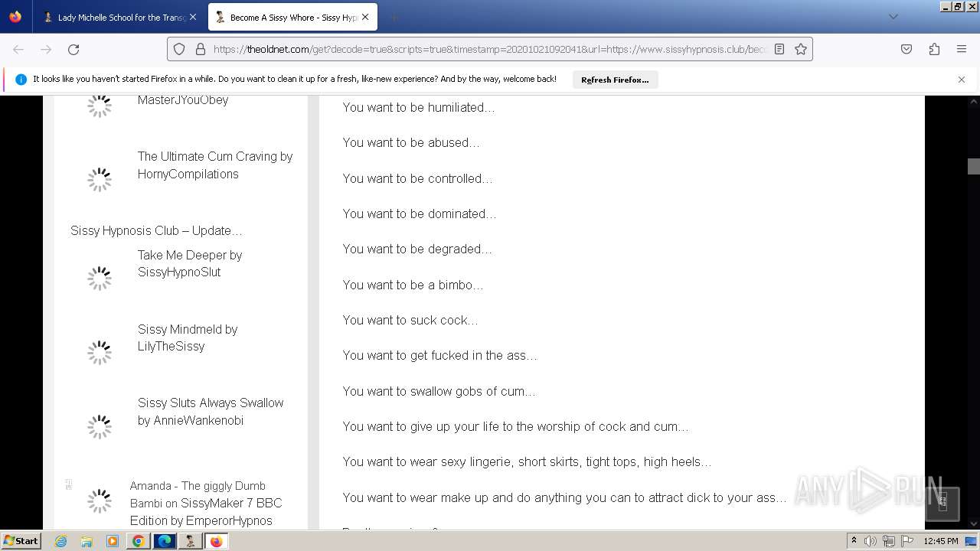This screenshot has height=551, width=980.
Task: Click loading thumbnail beside HornyCompilations link
Action: pos(100,180)
